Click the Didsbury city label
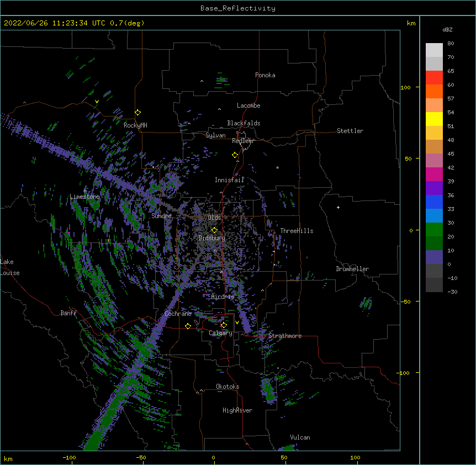 (x=212, y=238)
